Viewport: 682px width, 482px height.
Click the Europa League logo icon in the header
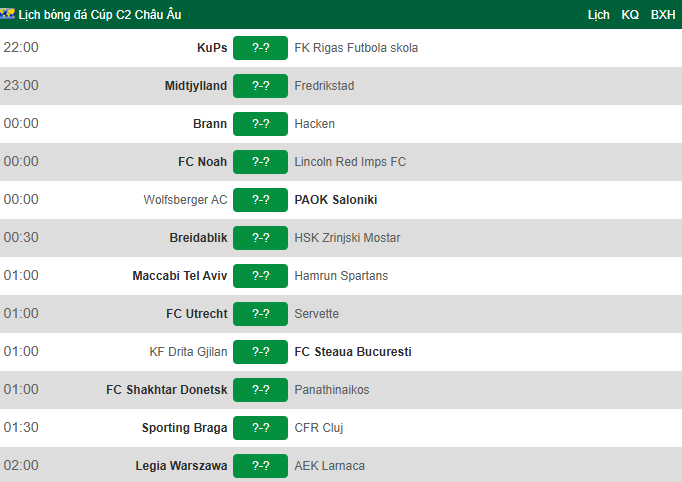tap(7, 14)
